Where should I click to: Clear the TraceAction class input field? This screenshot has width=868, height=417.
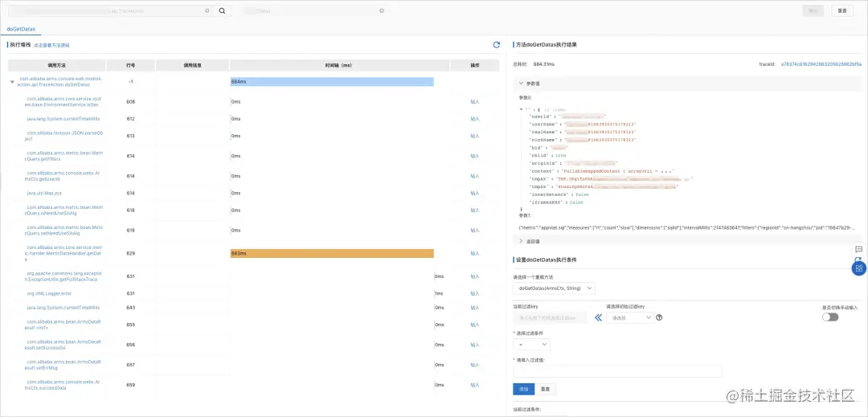click(x=207, y=10)
